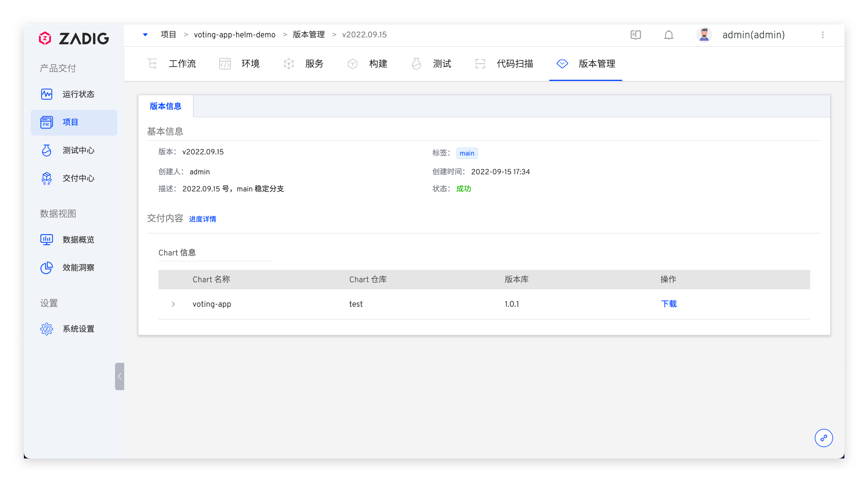The width and height of the screenshot is (868, 483).
Task: Click the 下载 link for voting-app
Action: (x=668, y=304)
